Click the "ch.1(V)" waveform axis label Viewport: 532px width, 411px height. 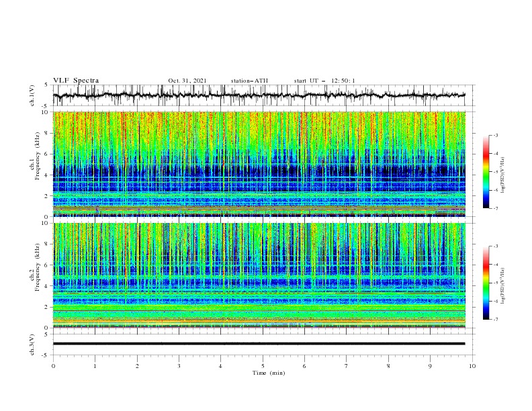(32, 95)
